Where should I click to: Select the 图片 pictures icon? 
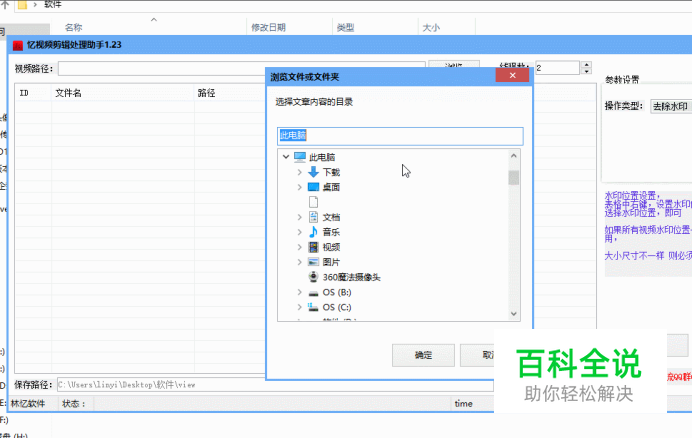click(313, 262)
